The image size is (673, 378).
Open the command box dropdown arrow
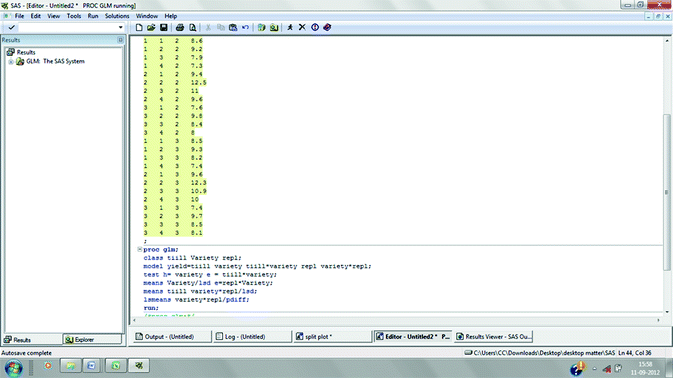(121, 27)
